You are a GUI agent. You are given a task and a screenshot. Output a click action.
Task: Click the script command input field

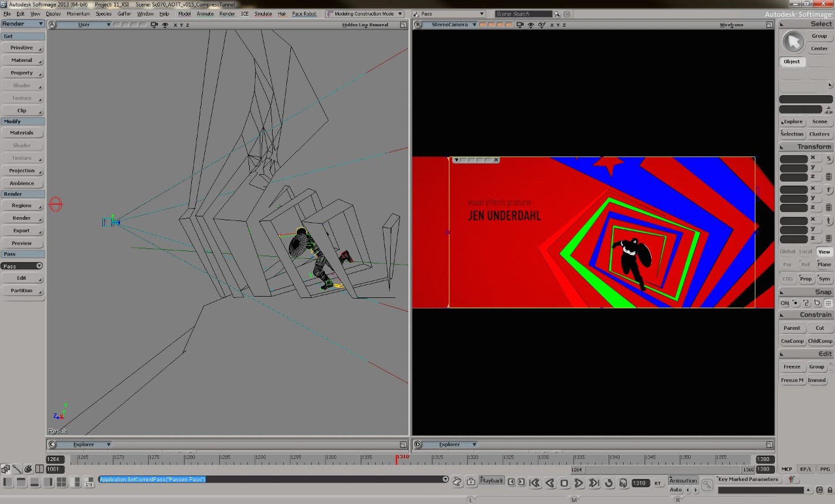click(x=271, y=479)
